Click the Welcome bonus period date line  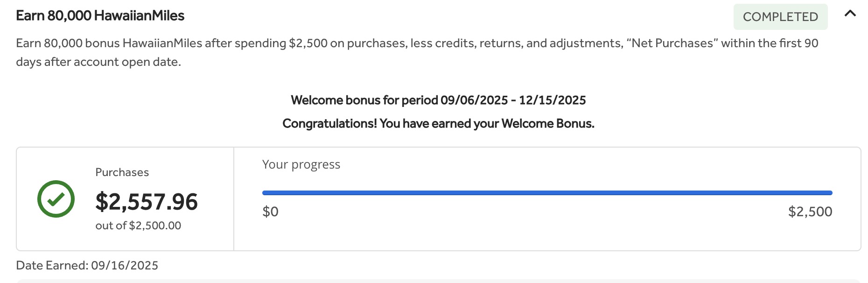tap(438, 100)
